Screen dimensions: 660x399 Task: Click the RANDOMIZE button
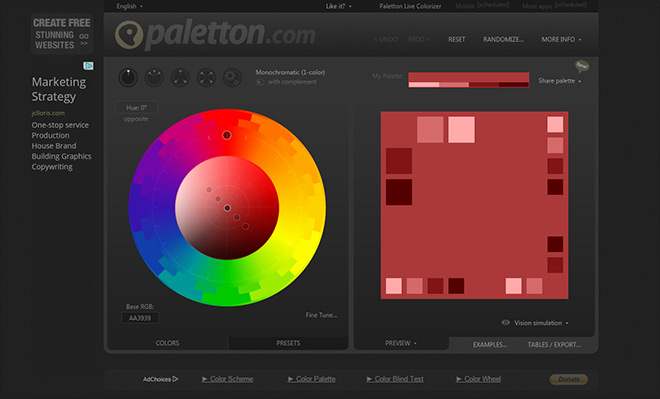[503, 39]
